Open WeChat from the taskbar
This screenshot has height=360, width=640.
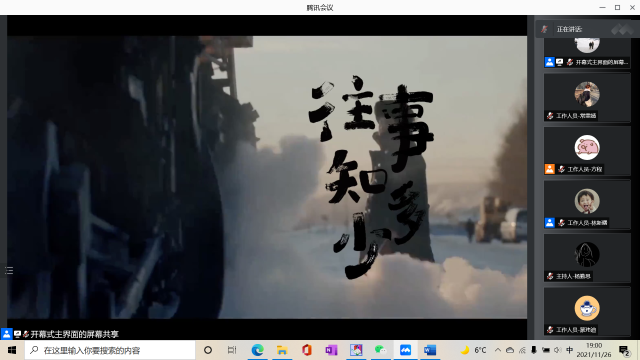click(x=380, y=350)
